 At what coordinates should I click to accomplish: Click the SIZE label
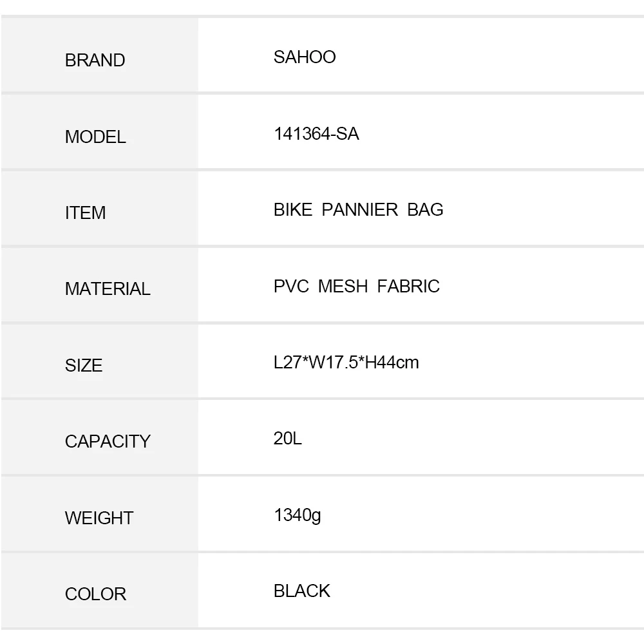[84, 366]
